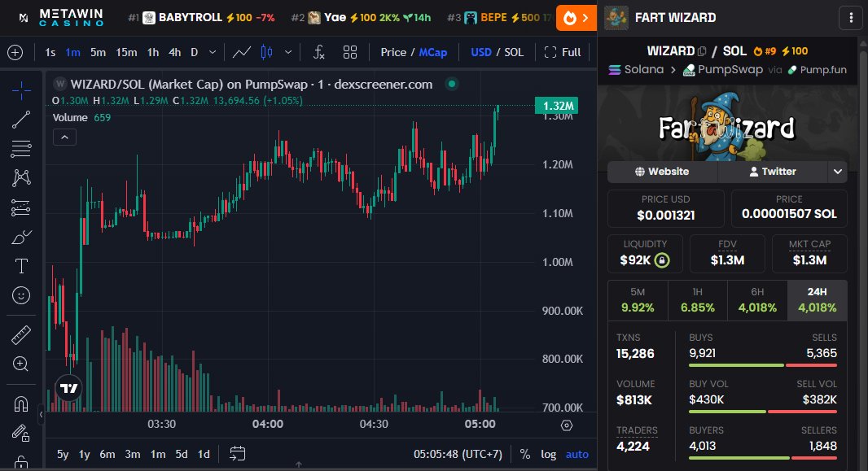Viewport: 868px width, 471px height.
Task: Set chart range to 1y
Action: 84,455
